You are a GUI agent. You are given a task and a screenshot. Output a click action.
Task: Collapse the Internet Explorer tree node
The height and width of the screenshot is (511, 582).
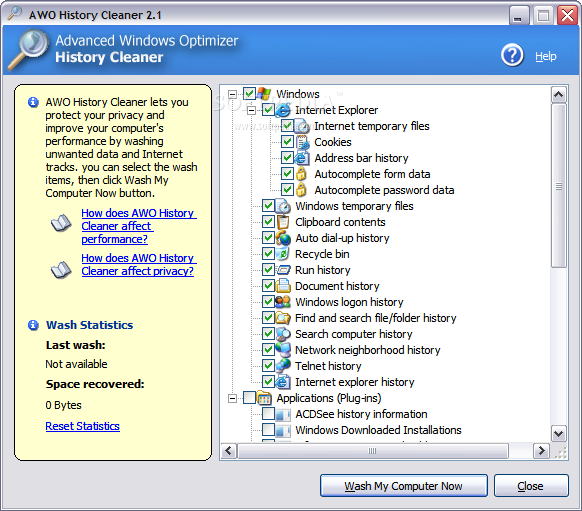click(251, 110)
